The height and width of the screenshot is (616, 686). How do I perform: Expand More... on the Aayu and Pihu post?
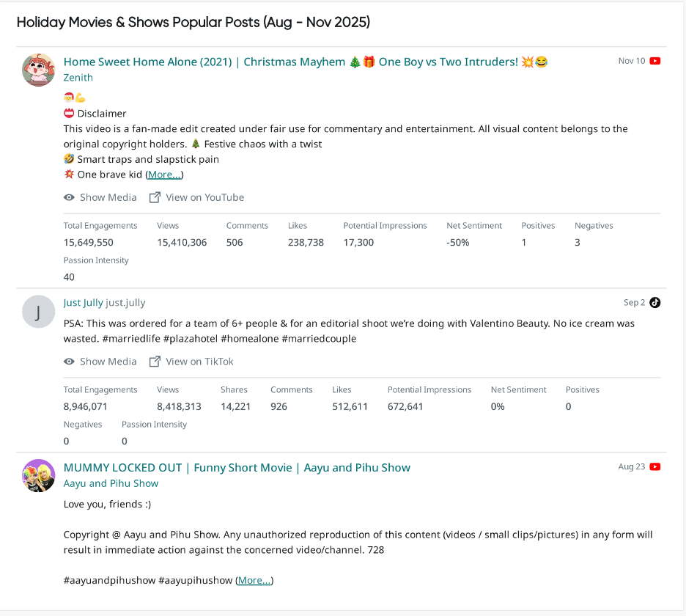coord(254,580)
